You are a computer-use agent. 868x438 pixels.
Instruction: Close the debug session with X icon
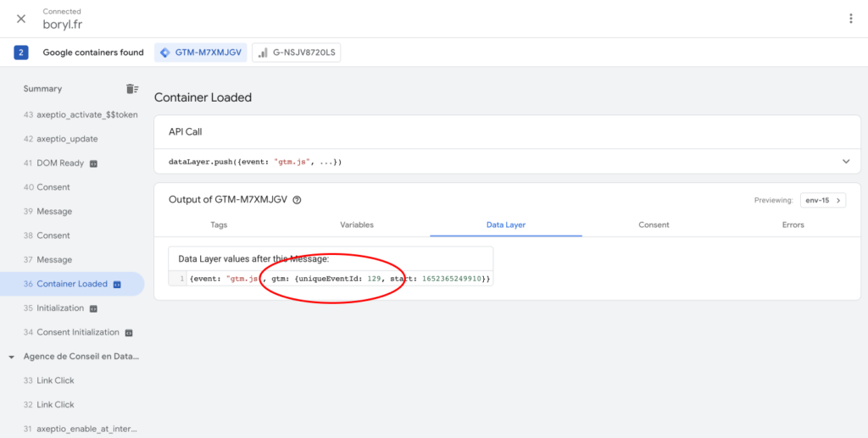tap(21, 19)
